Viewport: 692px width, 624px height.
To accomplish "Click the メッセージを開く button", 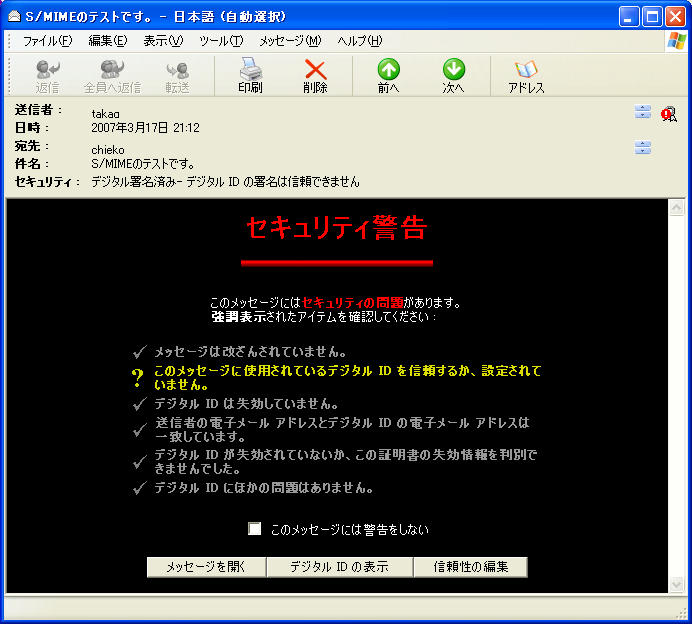I will [206, 567].
